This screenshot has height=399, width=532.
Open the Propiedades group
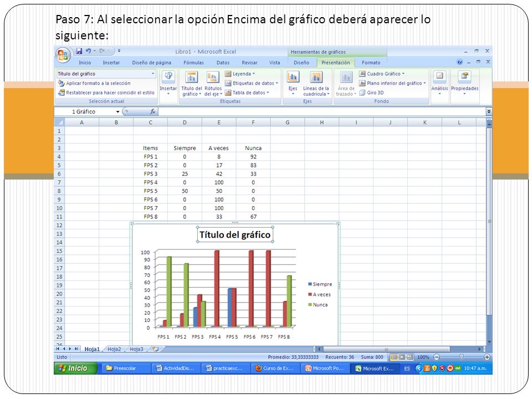tap(464, 84)
